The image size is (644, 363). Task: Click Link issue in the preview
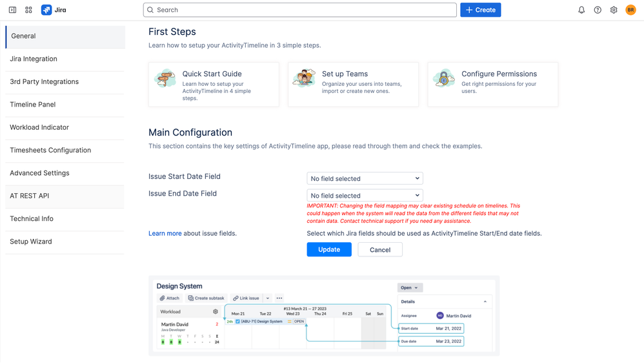[246, 298]
